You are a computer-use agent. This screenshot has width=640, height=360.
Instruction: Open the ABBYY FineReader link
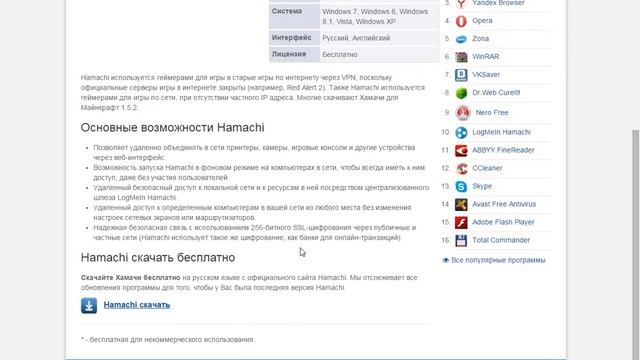[x=503, y=150]
